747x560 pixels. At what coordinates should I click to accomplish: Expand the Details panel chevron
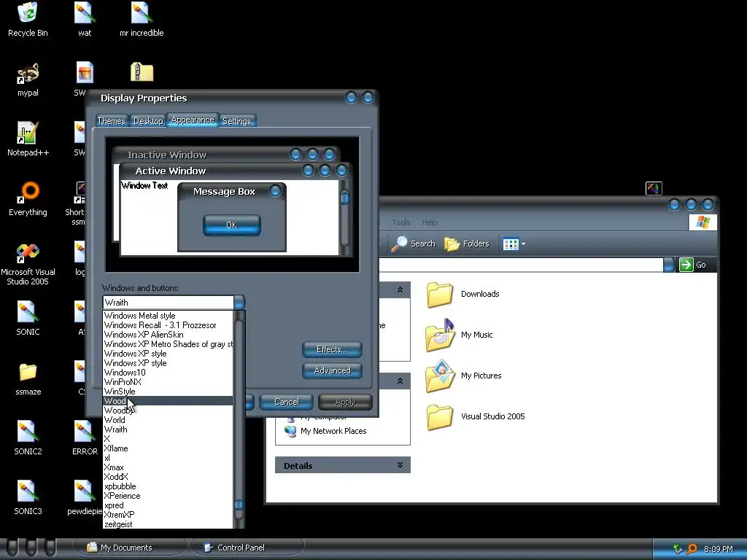tap(400, 465)
